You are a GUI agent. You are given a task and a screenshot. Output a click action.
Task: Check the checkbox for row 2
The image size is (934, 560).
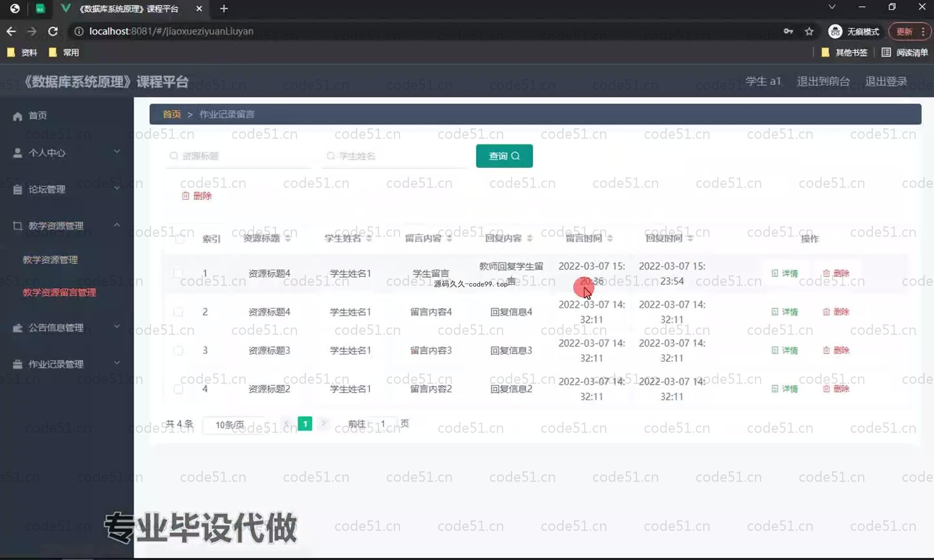point(178,311)
